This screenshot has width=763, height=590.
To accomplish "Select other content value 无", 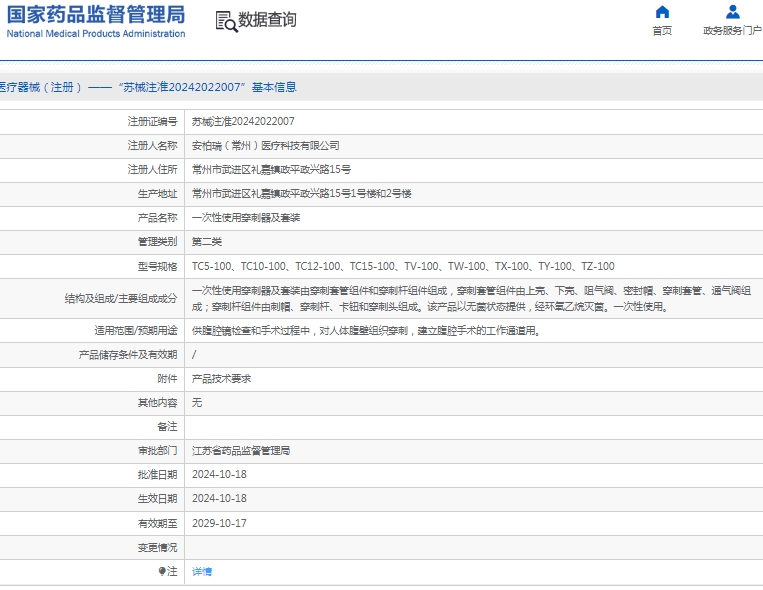I will pos(197,403).
